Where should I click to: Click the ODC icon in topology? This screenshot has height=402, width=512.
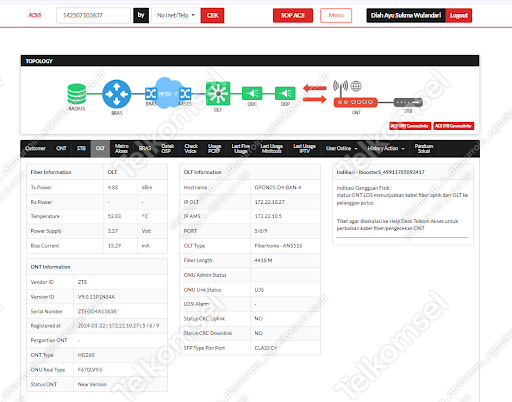click(252, 93)
